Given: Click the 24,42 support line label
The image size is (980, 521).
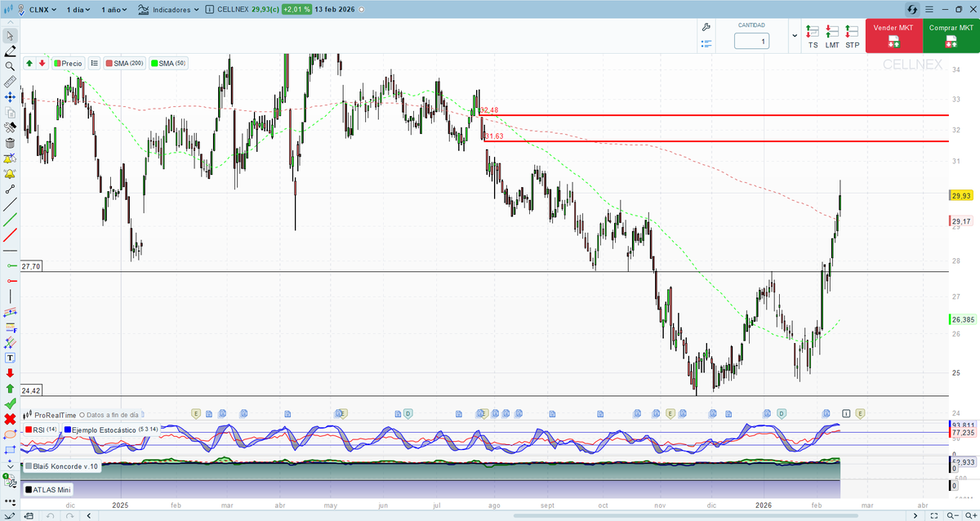Looking at the screenshot, I should coord(31,390).
